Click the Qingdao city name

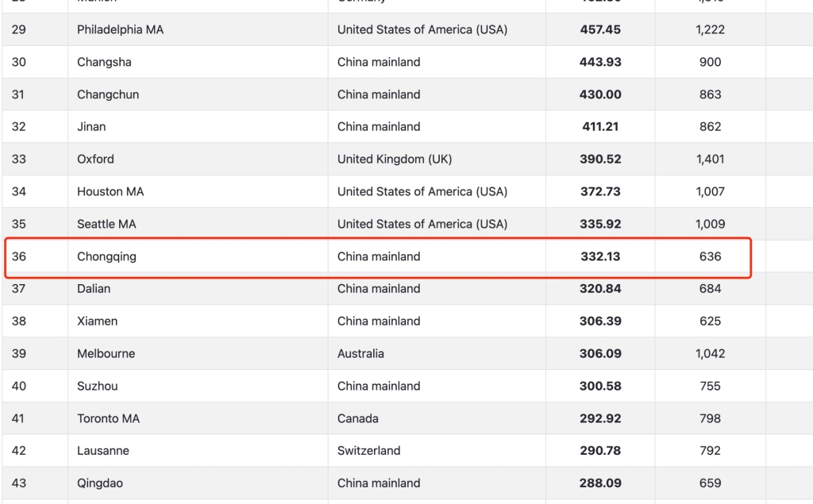click(100, 483)
